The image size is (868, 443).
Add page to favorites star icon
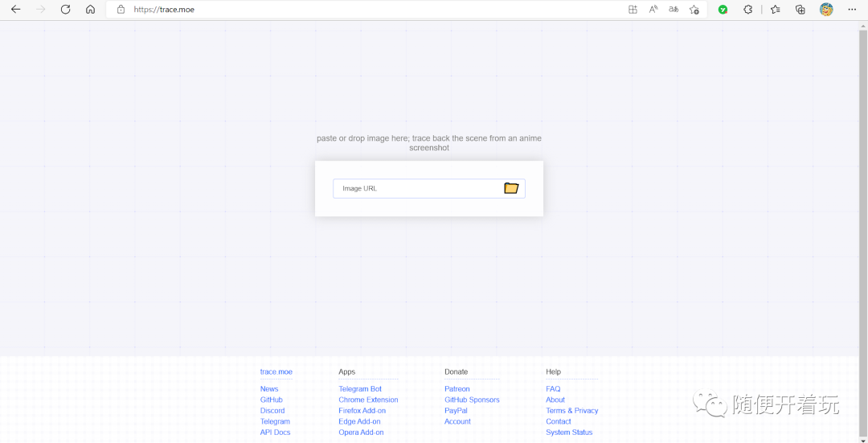click(694, 10)
